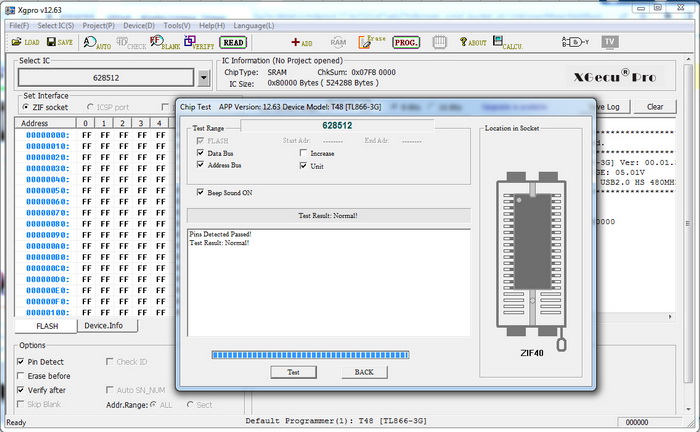Click address row 000000F0:
This screenshot has width=700, height=432.
(47, 301)
